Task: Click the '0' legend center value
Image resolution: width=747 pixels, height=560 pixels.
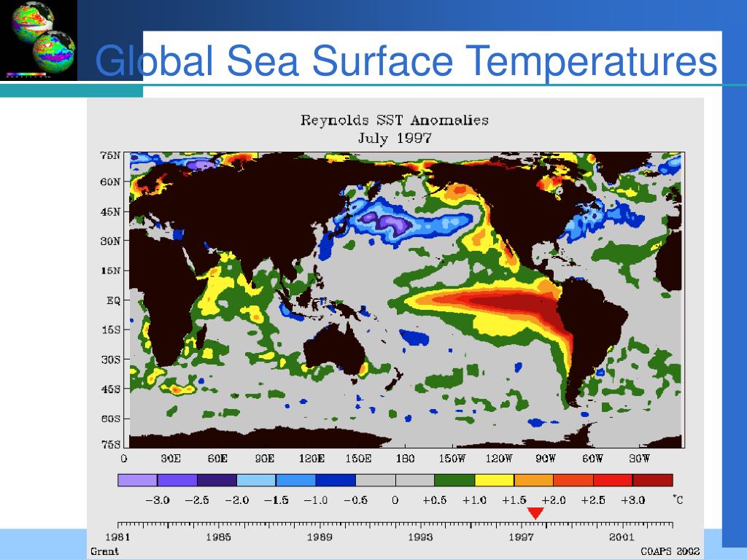Action: click(395, 500)
